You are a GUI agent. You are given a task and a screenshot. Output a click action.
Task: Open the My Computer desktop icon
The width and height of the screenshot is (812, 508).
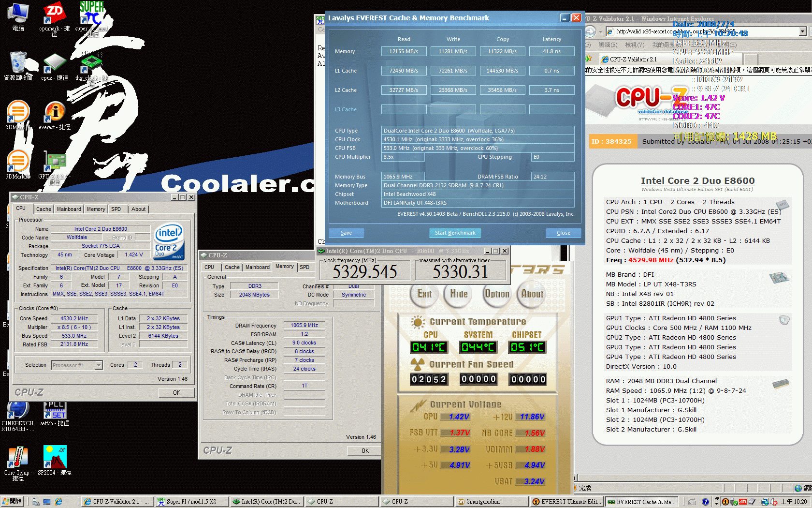pos(18,17)
